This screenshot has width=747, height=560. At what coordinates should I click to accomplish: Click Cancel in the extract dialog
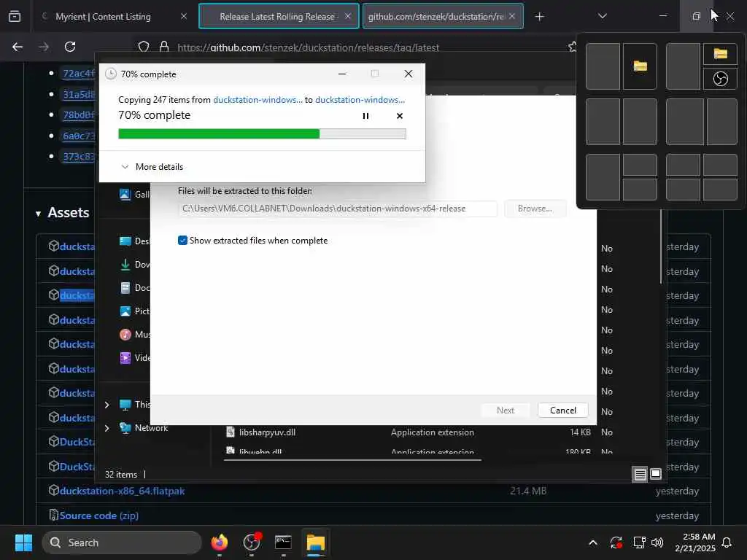coord(562,410)
